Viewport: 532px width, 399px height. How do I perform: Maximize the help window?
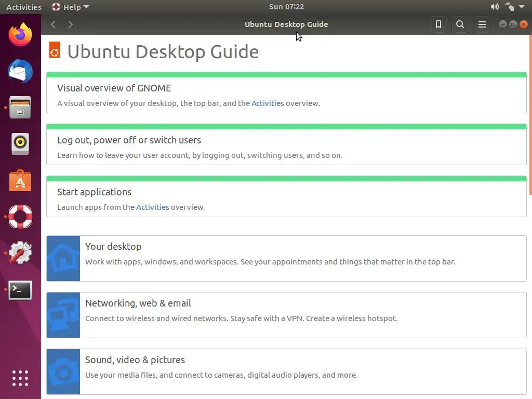tap(513, 24)
